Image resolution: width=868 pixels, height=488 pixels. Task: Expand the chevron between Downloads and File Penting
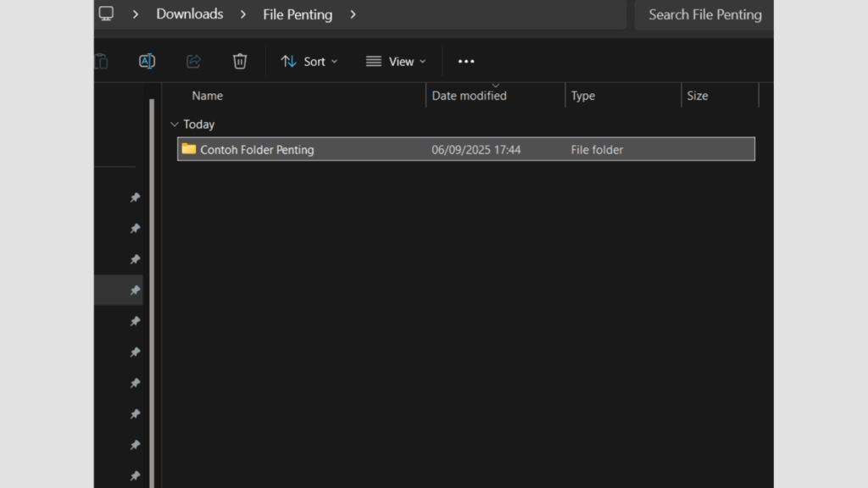pyautogui.click(x=243, y=14)
